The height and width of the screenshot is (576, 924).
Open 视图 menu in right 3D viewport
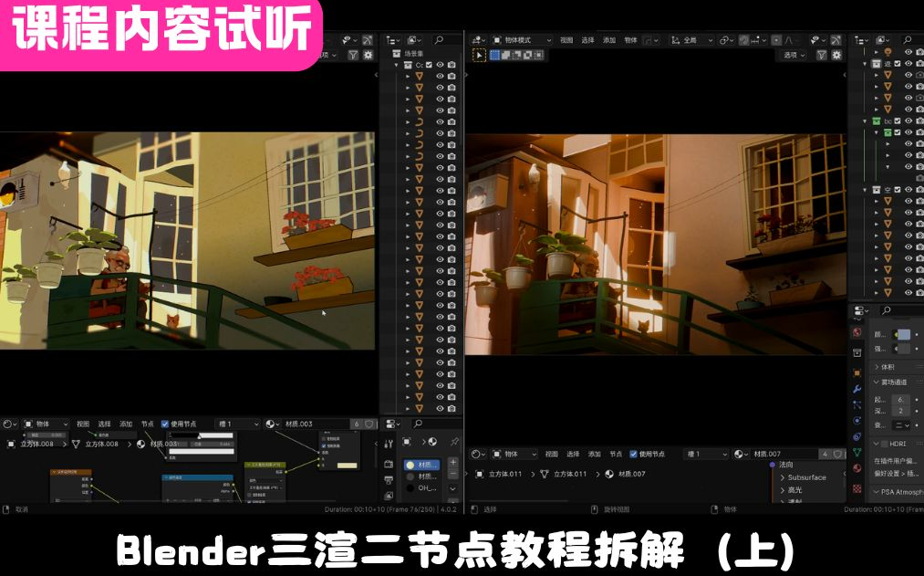(566, 40)
